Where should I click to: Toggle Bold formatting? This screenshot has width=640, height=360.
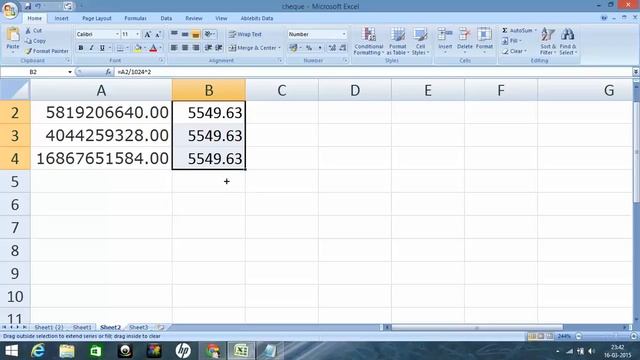click(81, 48)
